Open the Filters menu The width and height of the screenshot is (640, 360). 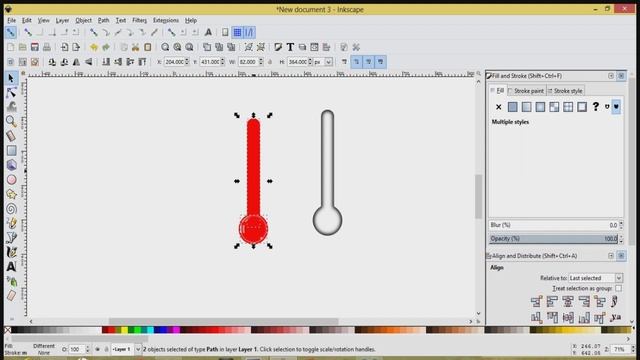click(139, 20)
